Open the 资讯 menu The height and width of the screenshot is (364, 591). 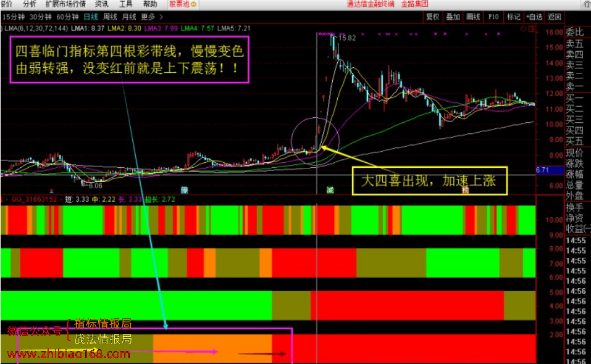click(x=101, y=4)
